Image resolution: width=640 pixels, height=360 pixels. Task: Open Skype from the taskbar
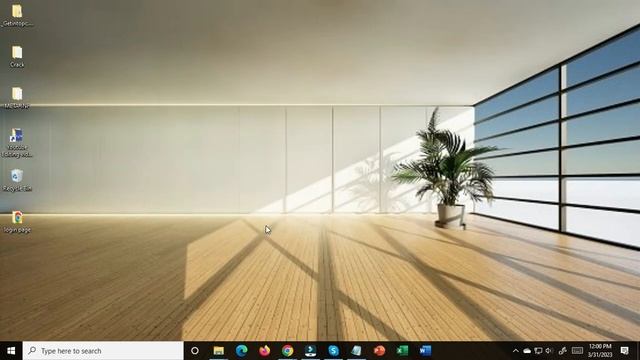[x=333, y=351]
